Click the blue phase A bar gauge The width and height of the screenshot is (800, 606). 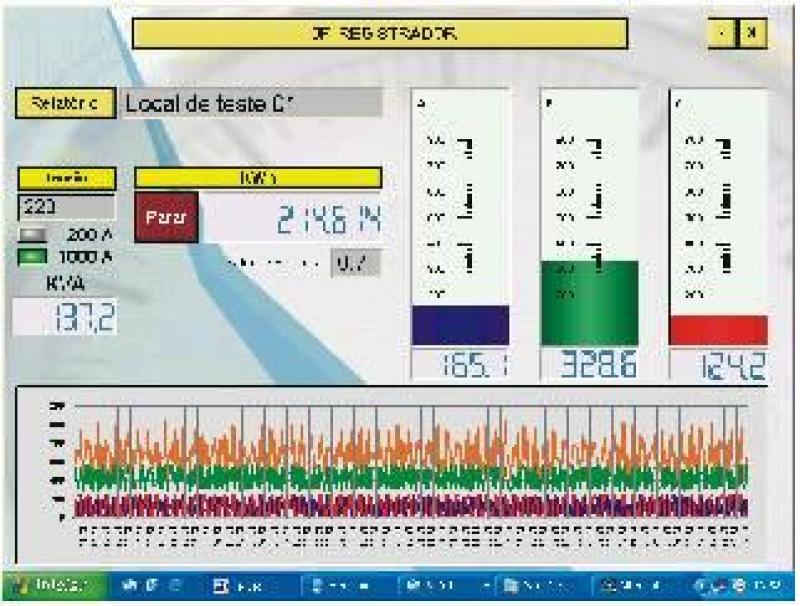(460, 326)
